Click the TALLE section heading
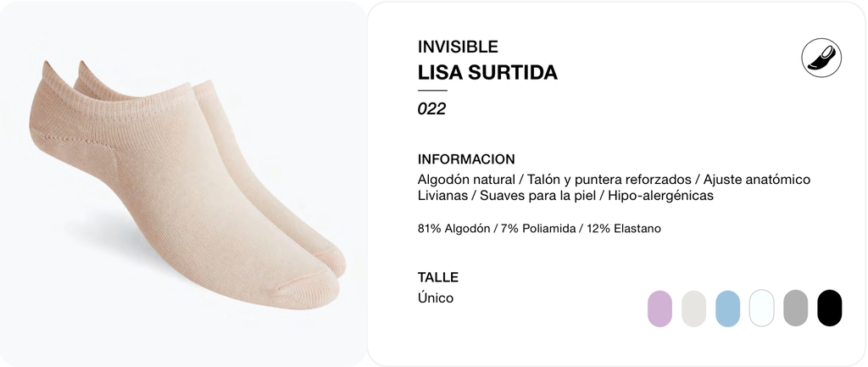The image size is (868, 367). 438,277
